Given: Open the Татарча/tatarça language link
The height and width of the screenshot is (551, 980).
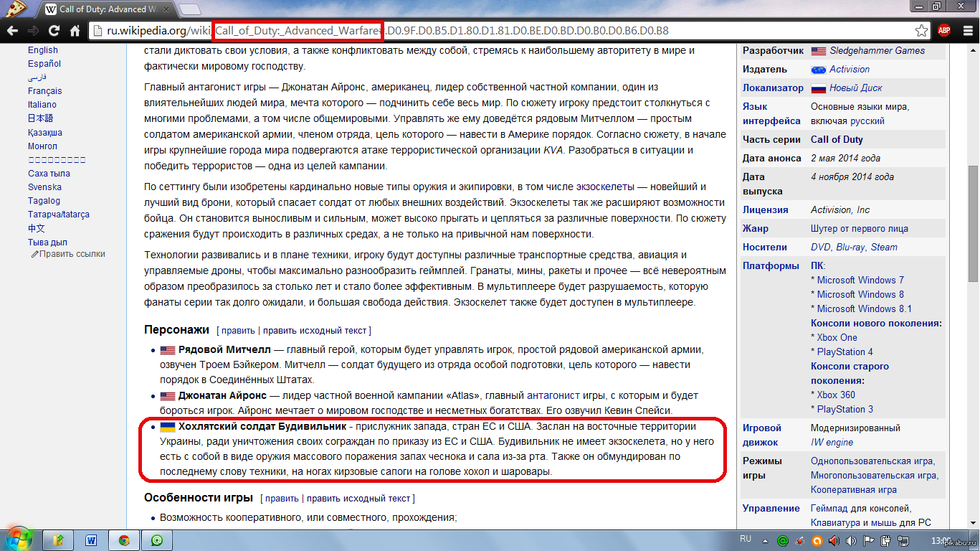Looking at the screenshot, I should pyautogui.click(x=59, y=215).
